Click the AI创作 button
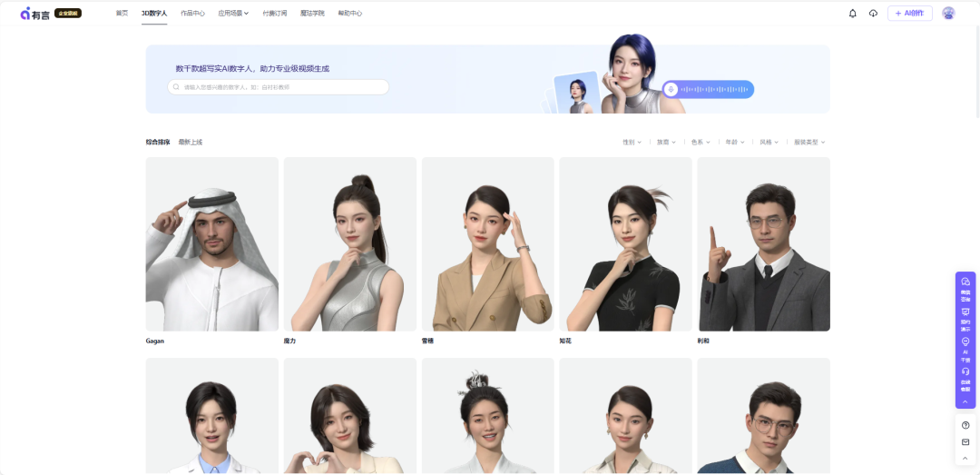Screen dimensions: 980x475 [x=910, y=13]
